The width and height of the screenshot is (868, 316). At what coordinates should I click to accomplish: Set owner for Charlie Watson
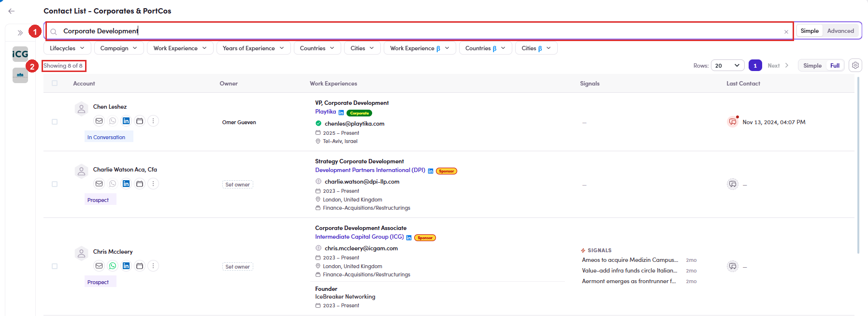point(238,185)
